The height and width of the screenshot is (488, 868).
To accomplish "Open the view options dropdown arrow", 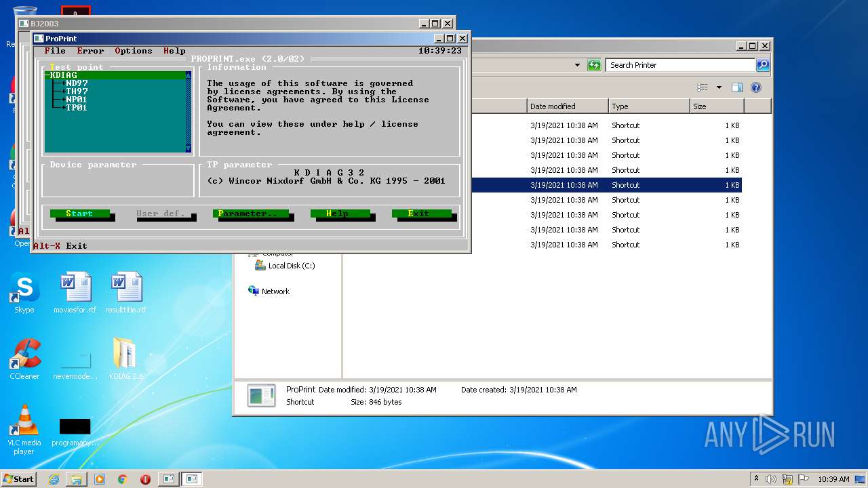I will click(x=719, y=87).
